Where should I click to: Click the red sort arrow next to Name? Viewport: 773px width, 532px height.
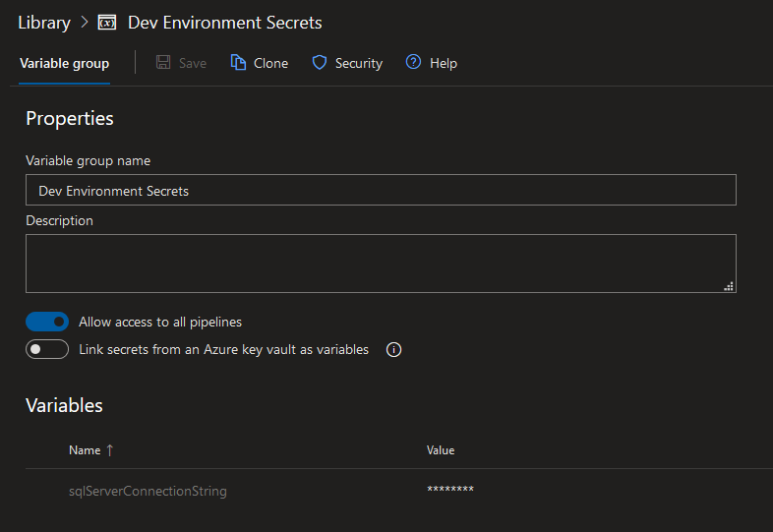(109, 450)
